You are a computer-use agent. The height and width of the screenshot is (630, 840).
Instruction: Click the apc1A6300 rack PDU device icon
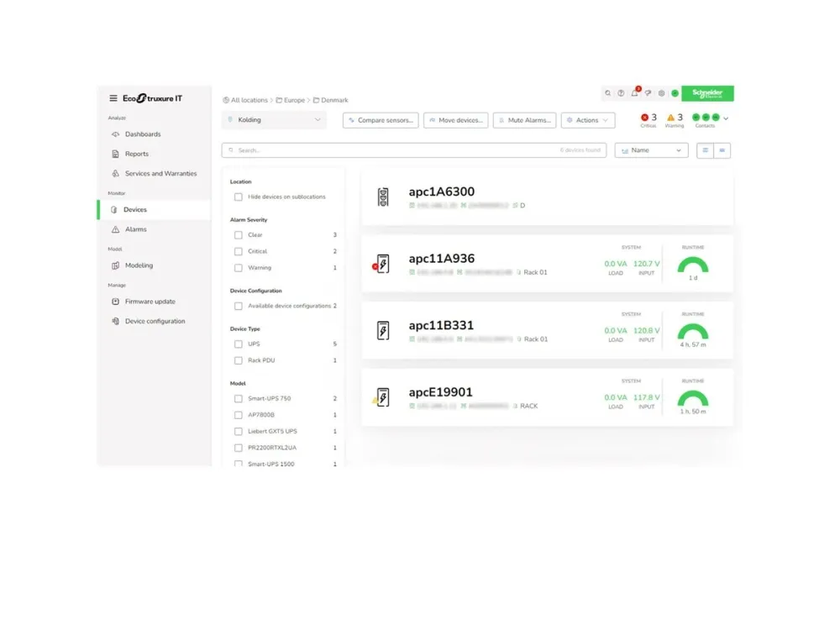click(x=383, y=197)
